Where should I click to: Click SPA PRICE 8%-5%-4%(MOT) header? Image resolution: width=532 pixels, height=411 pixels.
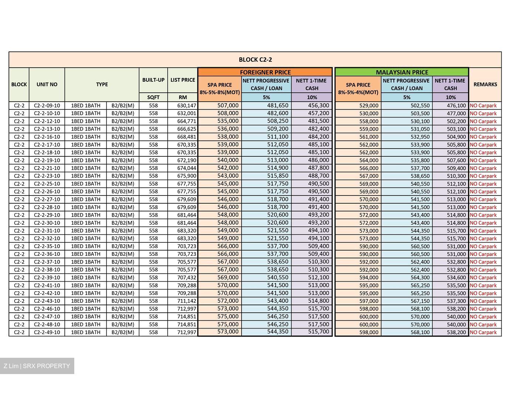[358, 88]
